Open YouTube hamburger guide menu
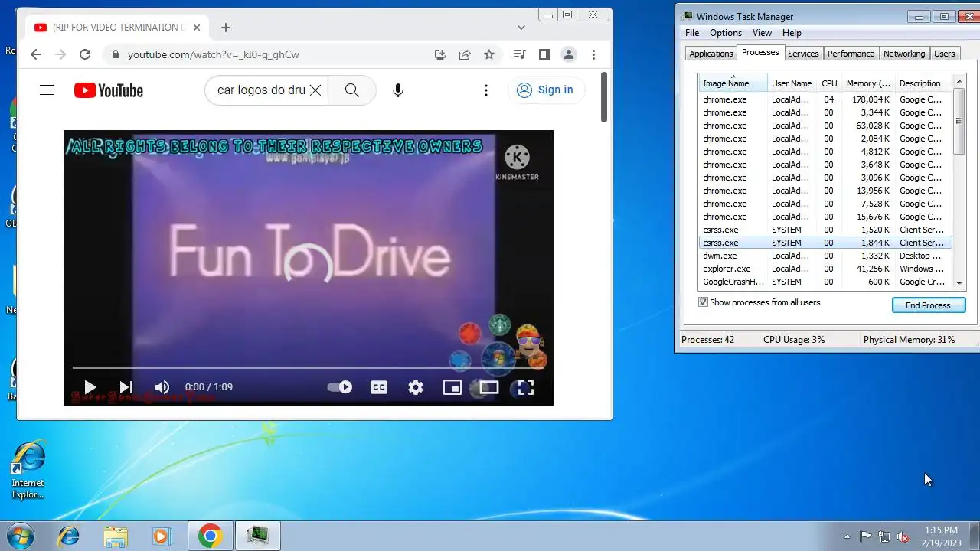Viewport: 980px width, 551px height. pos(47,90)
